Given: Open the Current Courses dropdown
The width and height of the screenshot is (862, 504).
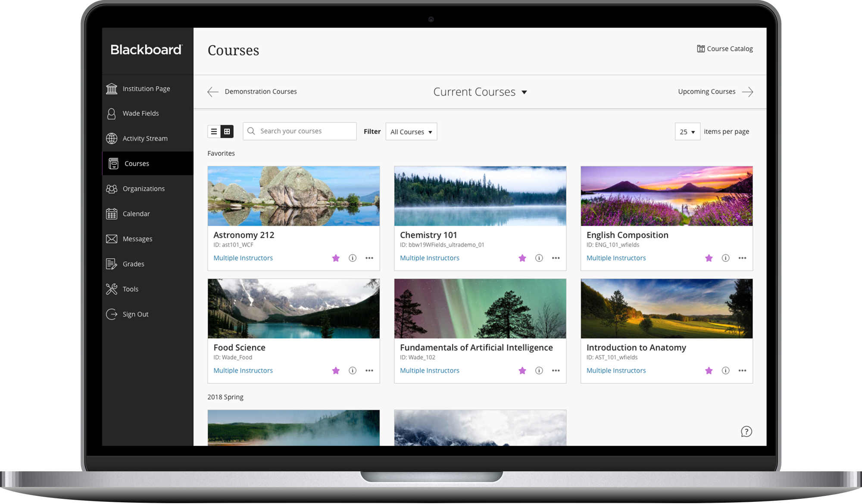Looking at the screenshot, I should [480, 91].
